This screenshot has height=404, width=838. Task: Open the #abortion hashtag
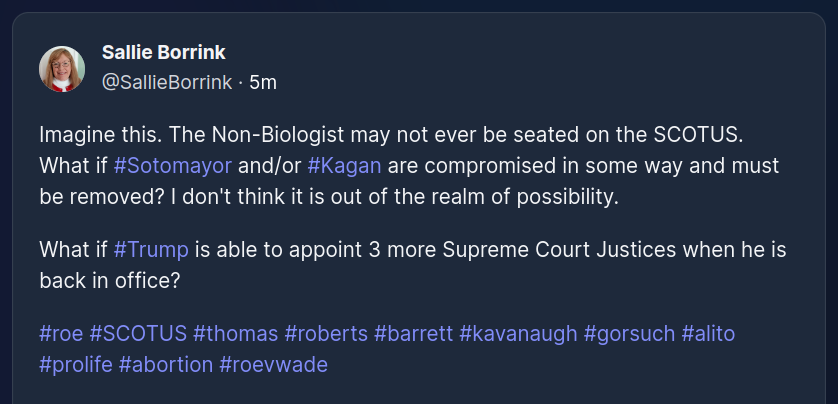(x=166, y=364)
